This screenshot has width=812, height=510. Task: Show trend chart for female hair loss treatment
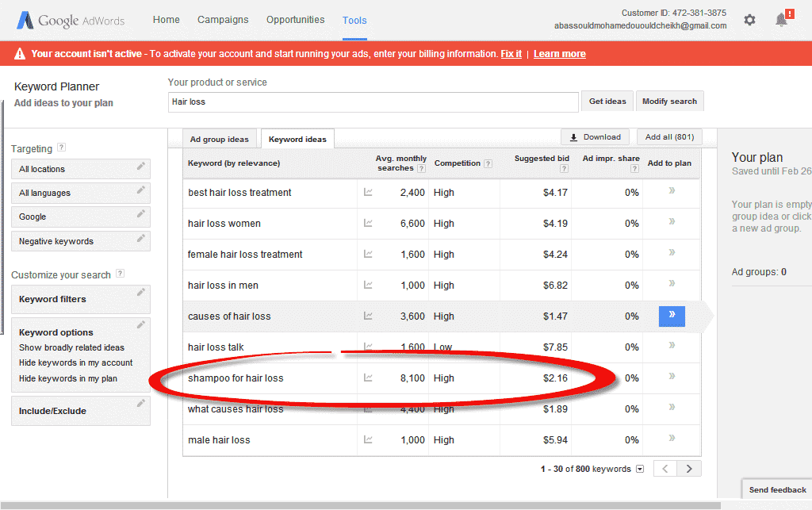point(368,255)
